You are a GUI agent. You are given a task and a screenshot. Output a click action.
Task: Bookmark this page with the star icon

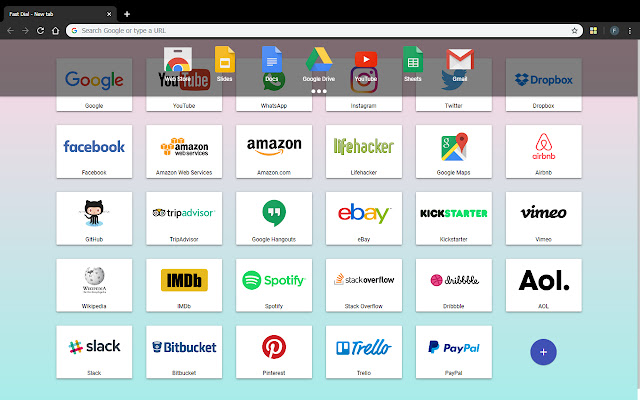tap(574, 31)
